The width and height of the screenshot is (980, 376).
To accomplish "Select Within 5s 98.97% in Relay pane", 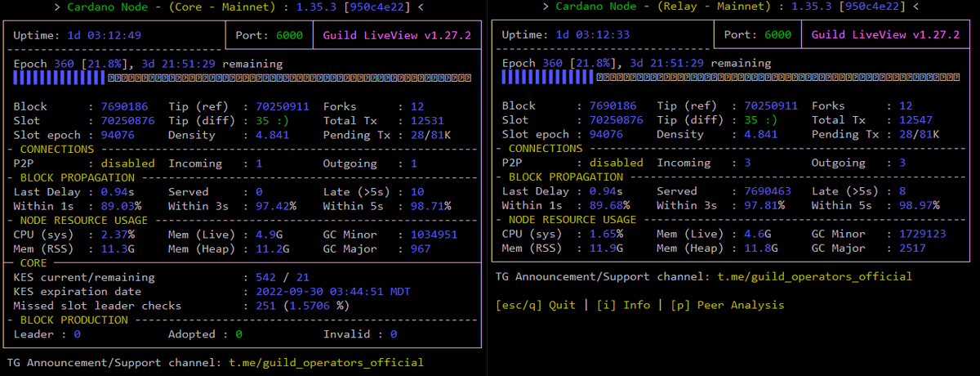I will (920, 206).
